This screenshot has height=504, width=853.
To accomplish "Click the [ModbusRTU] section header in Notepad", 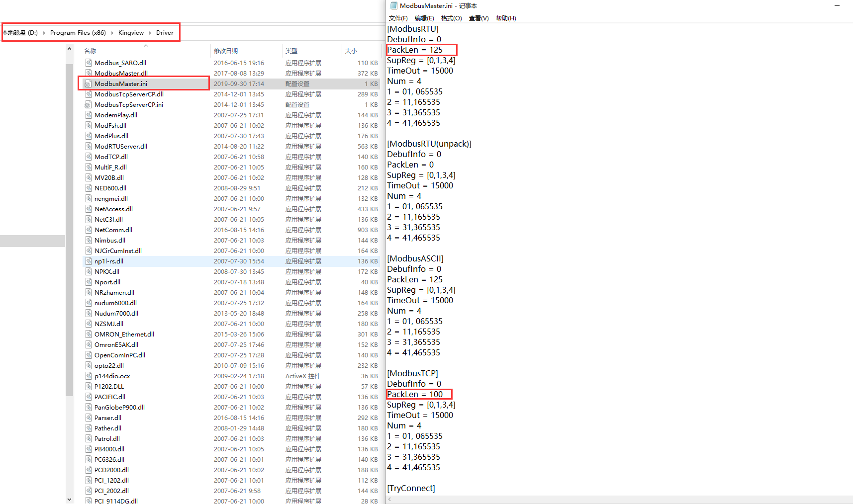I will tap(413, 29).
